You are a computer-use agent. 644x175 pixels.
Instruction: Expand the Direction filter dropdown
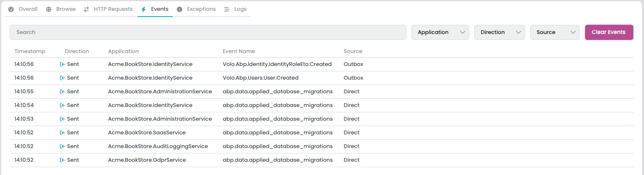pos(499,32)
